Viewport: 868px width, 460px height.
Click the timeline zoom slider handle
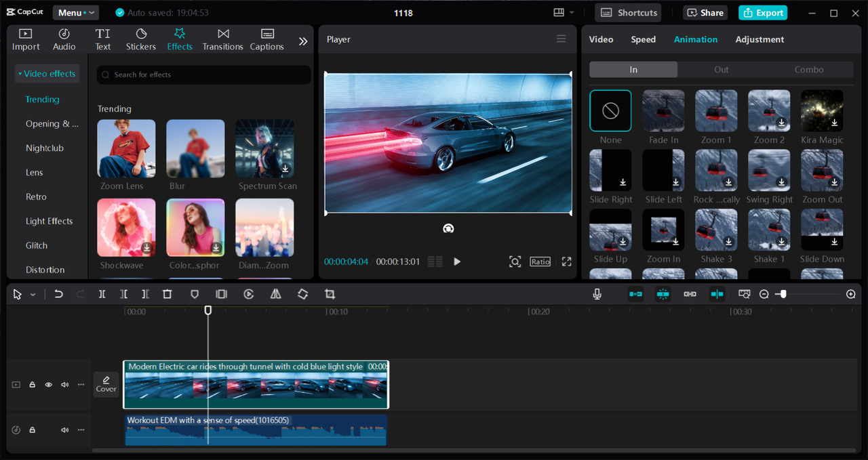783,294
